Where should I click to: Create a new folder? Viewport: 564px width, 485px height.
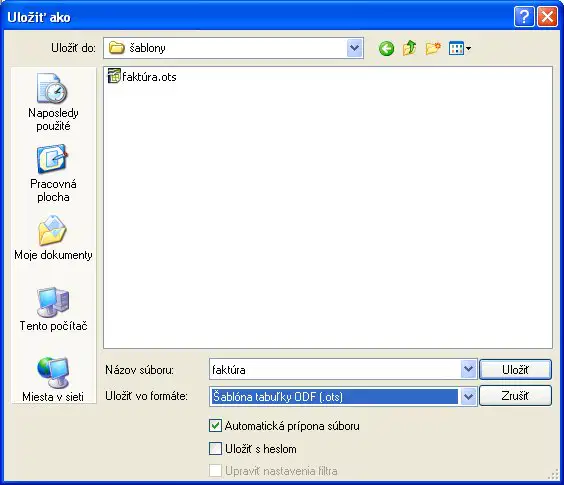pyautogui.click(x=433, y=48)
